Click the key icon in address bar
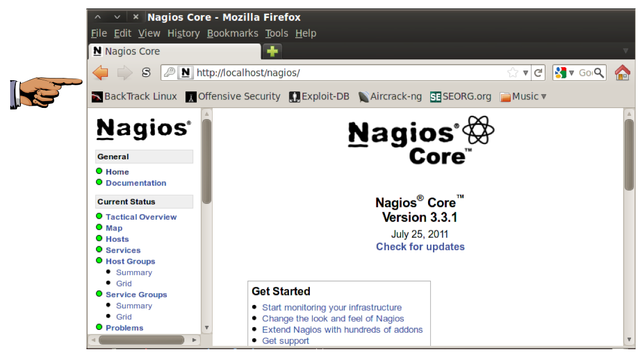The height and width of the screenshot is (357, 644). (x=169, y=72)
